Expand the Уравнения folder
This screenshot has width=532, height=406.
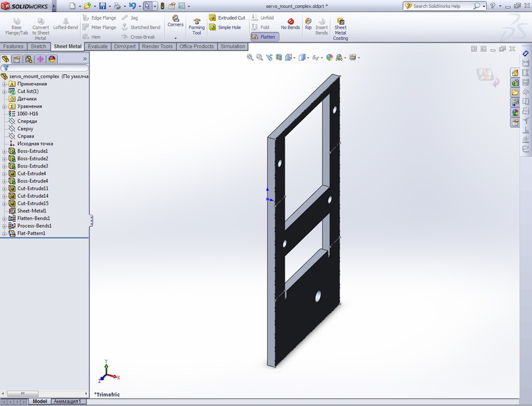click(4, 106)
